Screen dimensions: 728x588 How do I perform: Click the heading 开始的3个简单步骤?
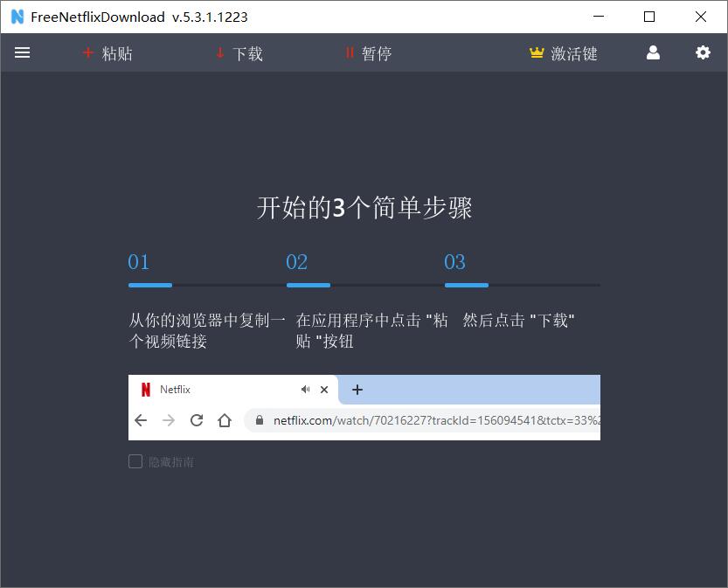click(364, 207)
